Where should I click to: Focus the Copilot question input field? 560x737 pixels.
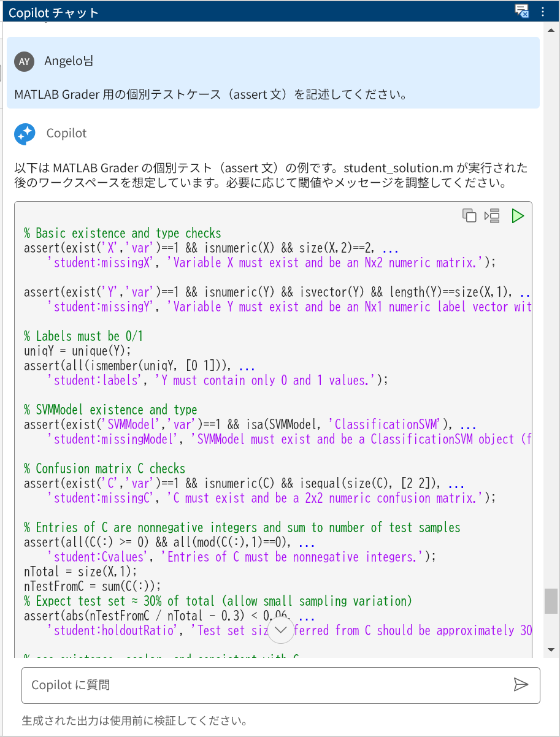click(264, 685)
